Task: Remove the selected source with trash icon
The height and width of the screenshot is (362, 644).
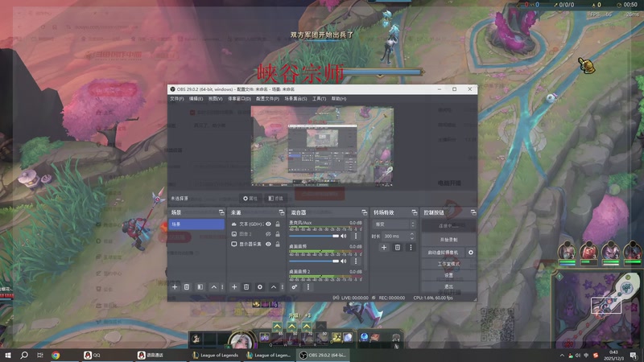Action: pos(246,287)
